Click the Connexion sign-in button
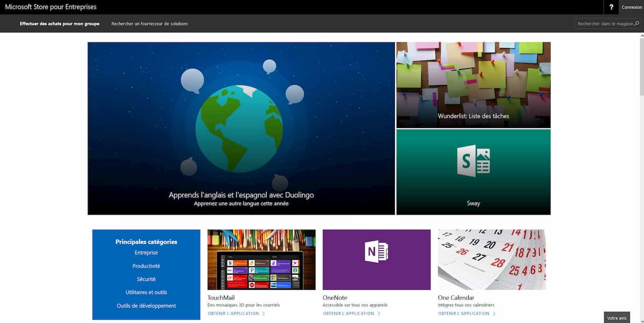This screenshot has height=323, width=644. (632, 7)
